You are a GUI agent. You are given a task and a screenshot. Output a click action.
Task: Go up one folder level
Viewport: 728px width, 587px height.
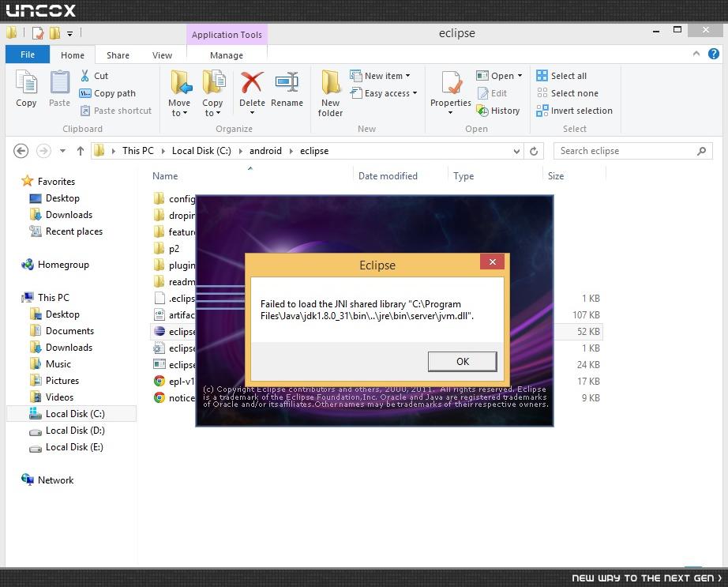pos(81,151)
